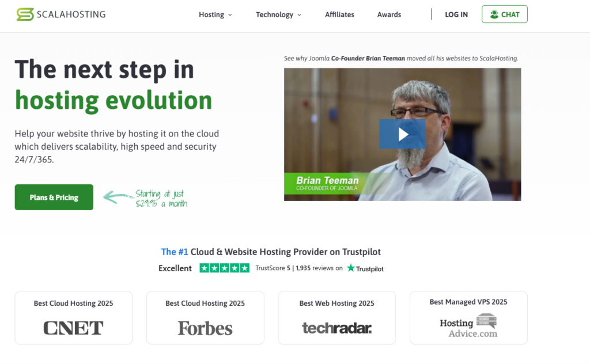The image size is (590, 364).
Task: Click the LOG IN link
Action: tap(456, 14)
